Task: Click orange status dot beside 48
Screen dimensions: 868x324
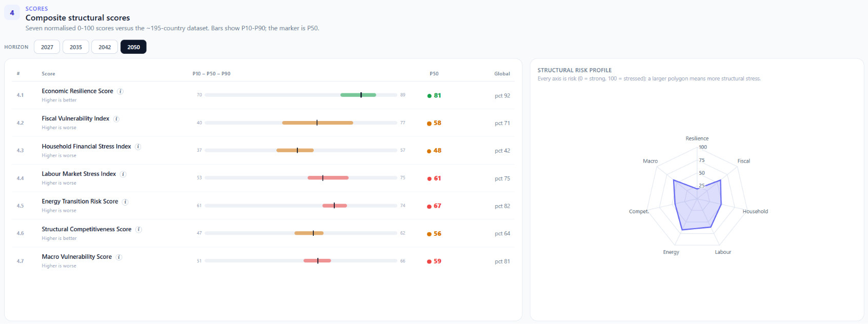Action: pos(429,151)
